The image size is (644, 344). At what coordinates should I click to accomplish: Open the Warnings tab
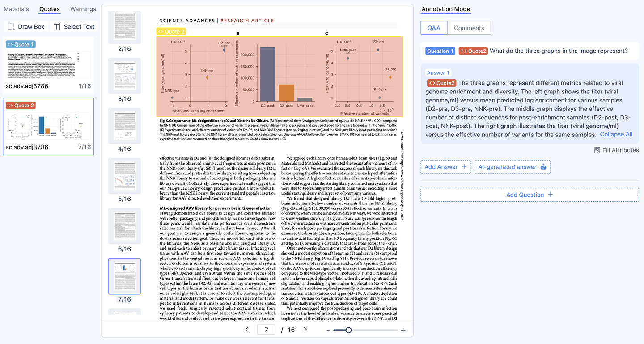pyautogui.click(x=83, y=9)
